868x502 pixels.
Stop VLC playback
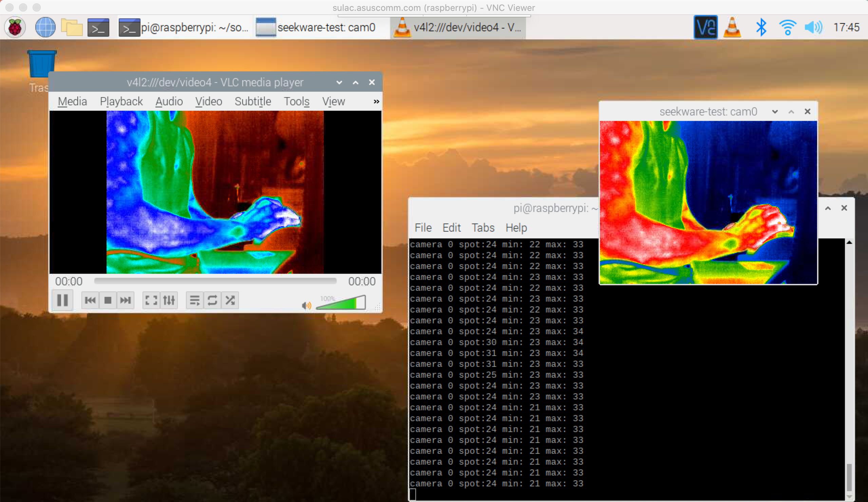(108, 300)
